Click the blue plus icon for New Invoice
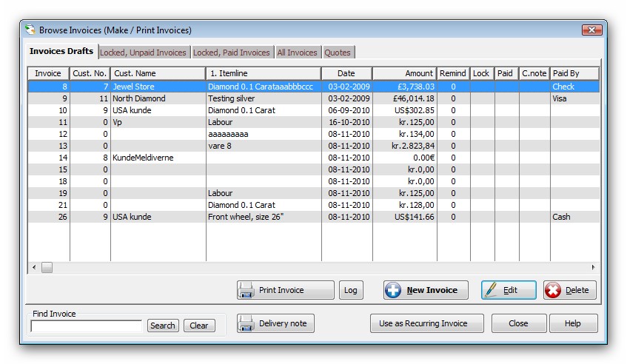 392,290
